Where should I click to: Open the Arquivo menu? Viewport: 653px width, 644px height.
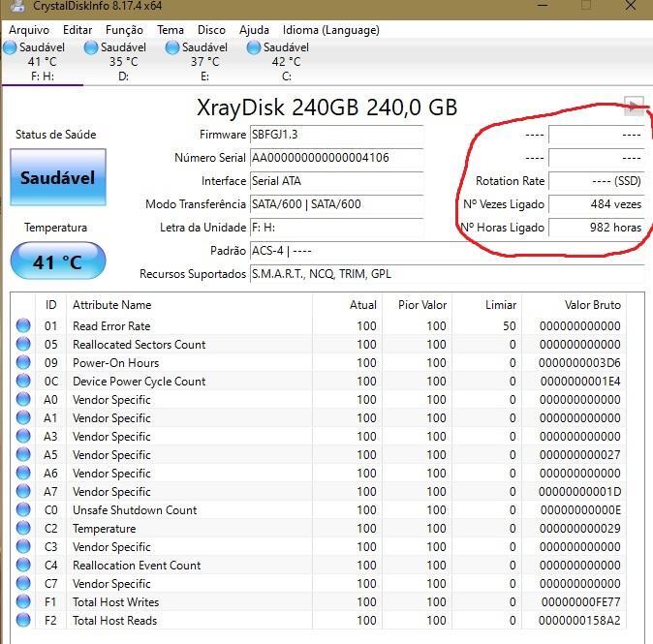[x=29, y=30]
